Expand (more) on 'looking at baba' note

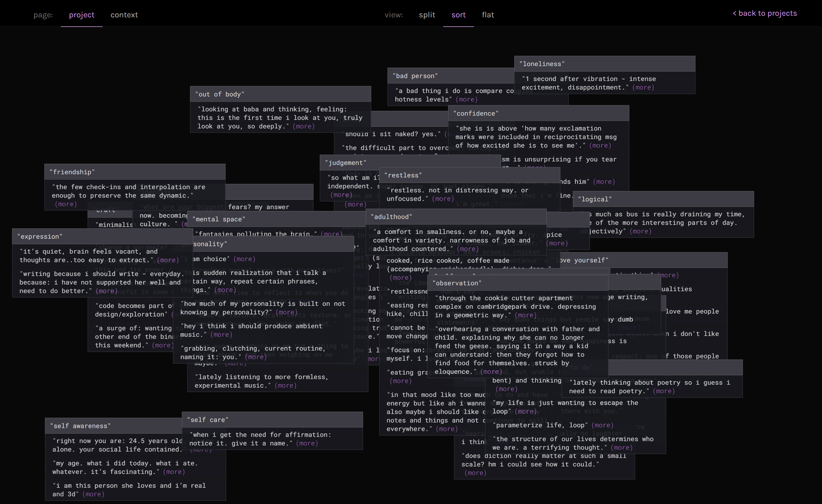tap(304, 126)
